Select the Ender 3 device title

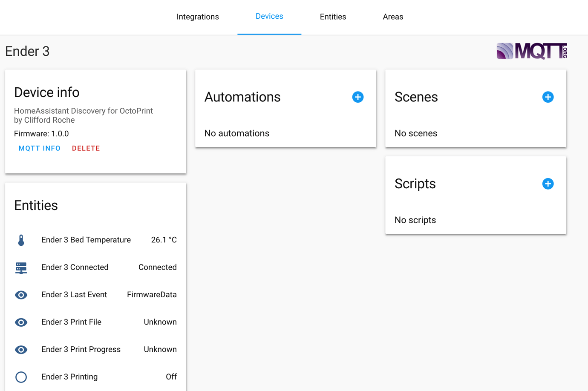coord(27,51)
